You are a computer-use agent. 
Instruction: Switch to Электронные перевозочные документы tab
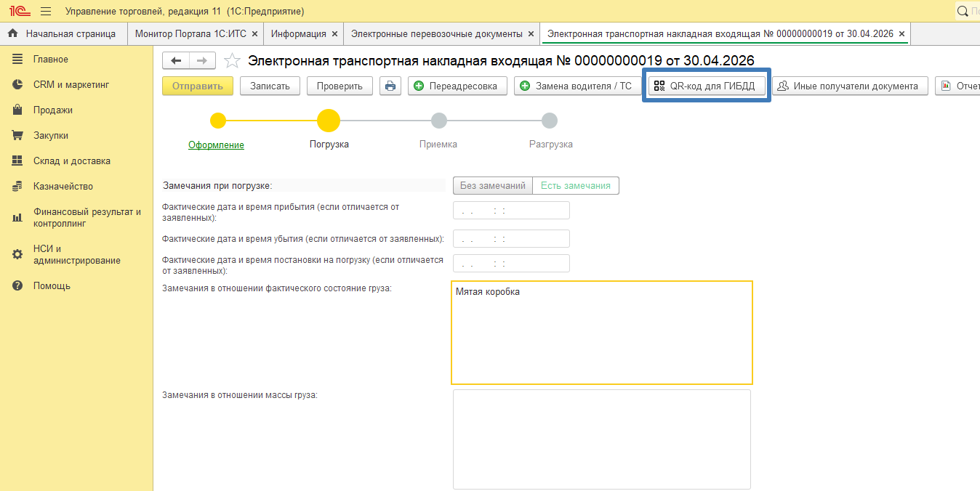point(436,34)
